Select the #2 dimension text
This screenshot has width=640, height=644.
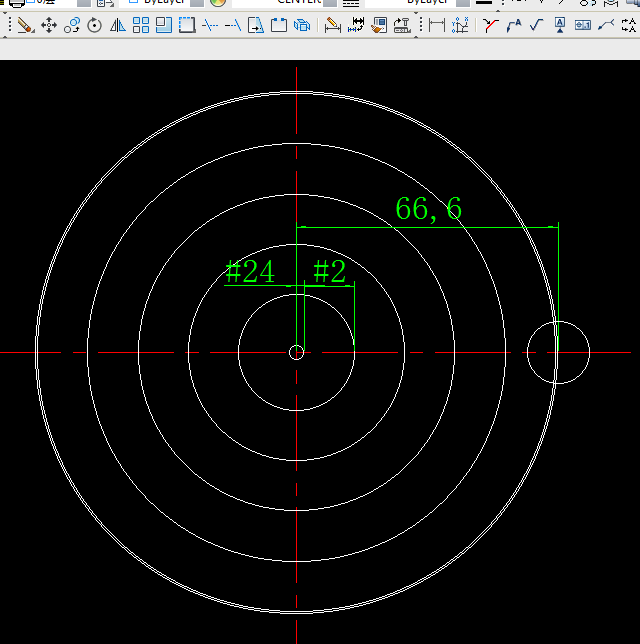(329, 271)
